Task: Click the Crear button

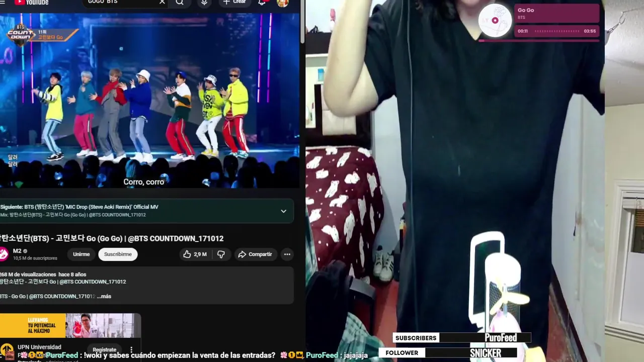Action: 234,2
